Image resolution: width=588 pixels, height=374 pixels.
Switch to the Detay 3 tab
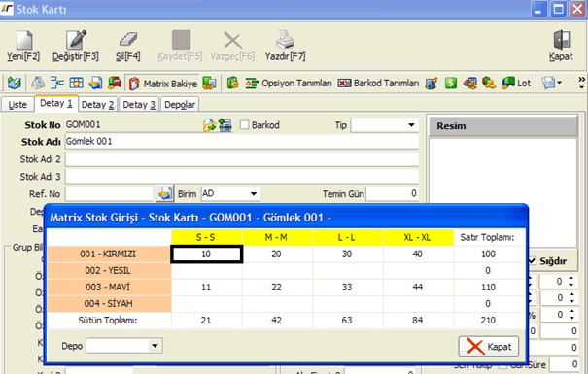[139, 105]
